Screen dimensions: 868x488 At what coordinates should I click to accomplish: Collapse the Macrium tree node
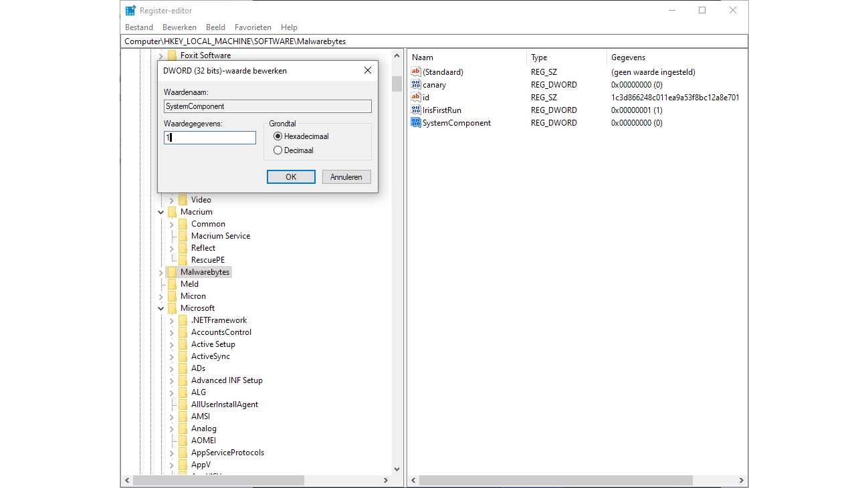click(x=160, y=212)
